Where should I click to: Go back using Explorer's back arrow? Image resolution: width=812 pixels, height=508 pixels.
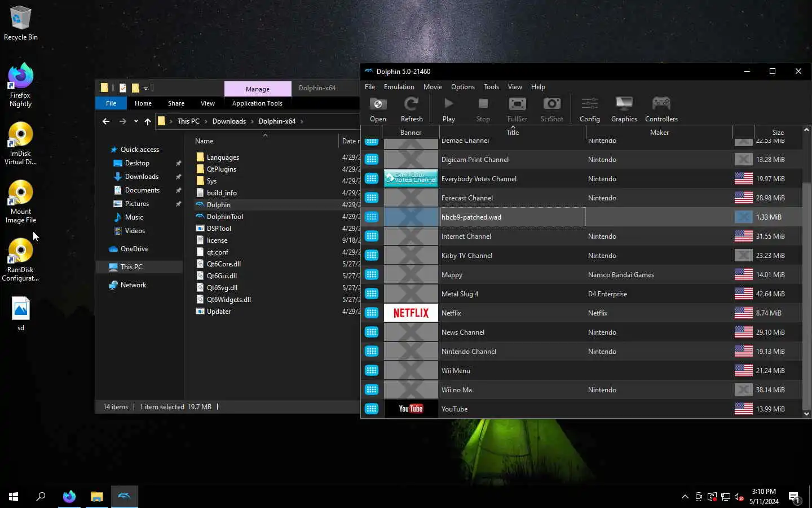106,121
